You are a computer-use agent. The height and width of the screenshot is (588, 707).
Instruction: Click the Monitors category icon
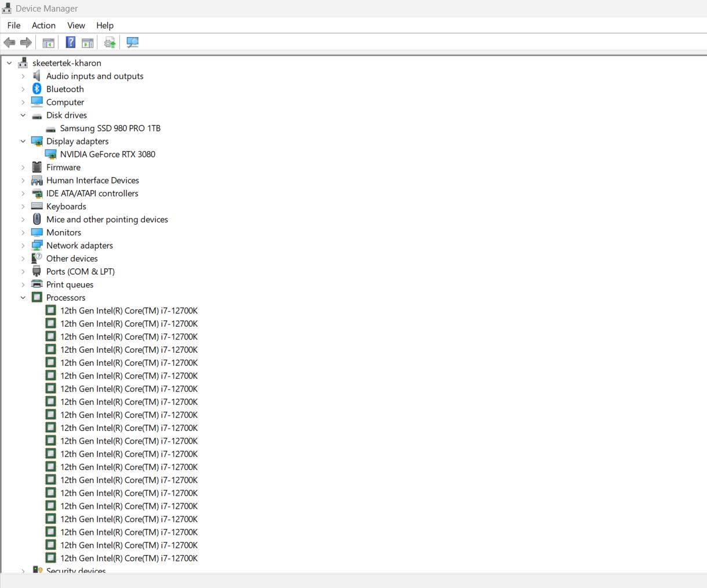(x=37, y=232)
